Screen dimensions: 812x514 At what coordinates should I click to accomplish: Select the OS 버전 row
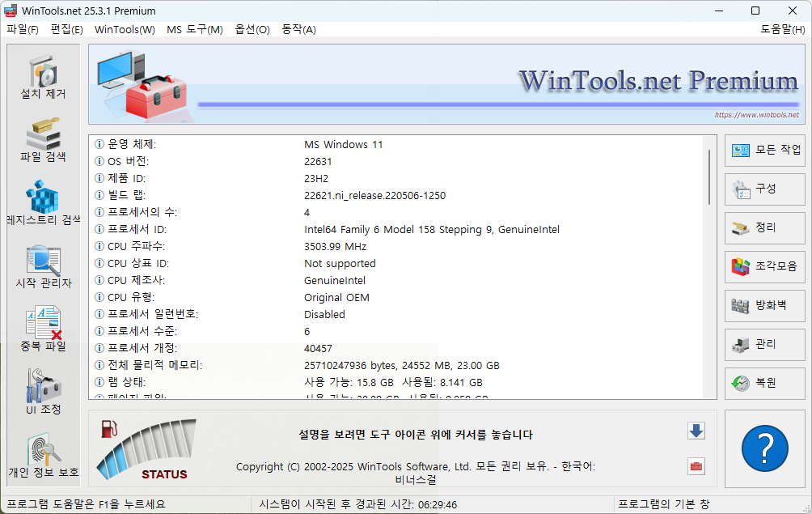point(395,162)
